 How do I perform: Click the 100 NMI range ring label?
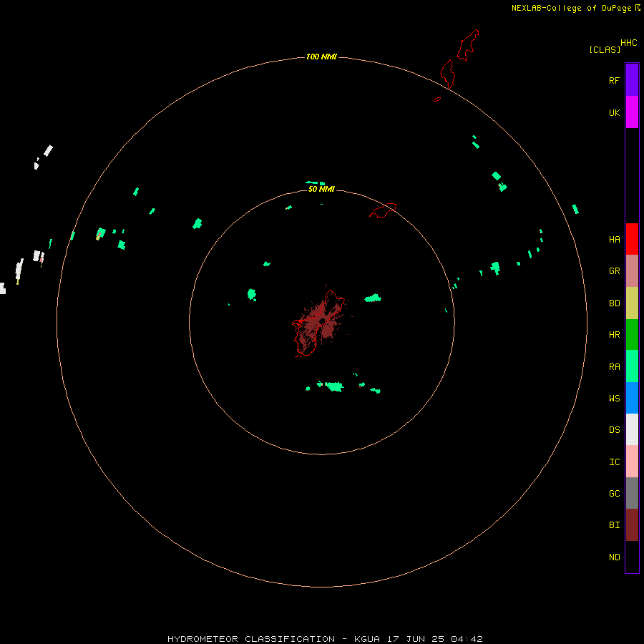pos(321,57)
